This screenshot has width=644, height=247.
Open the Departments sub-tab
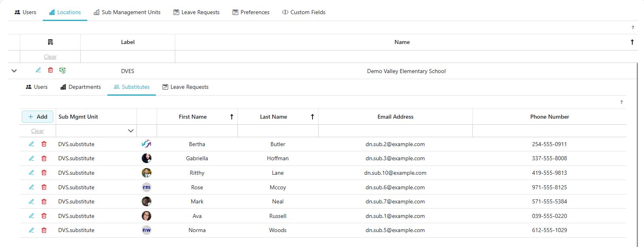[x=80, y=87]
